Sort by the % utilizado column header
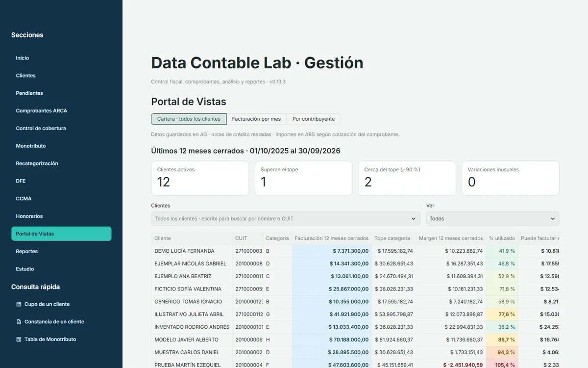This screenshot has width=588, height=368. (x=502, y=238)
